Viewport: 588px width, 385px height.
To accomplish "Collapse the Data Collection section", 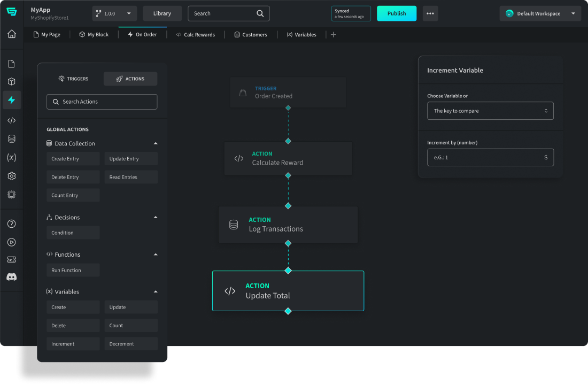I will pyautogui.click(x=155, y=143).
